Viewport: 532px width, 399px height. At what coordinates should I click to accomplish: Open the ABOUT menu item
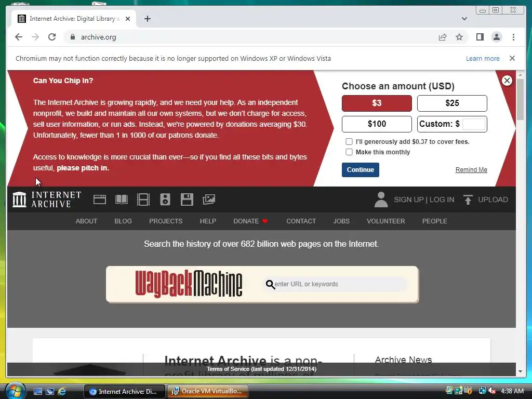[86, 221]
